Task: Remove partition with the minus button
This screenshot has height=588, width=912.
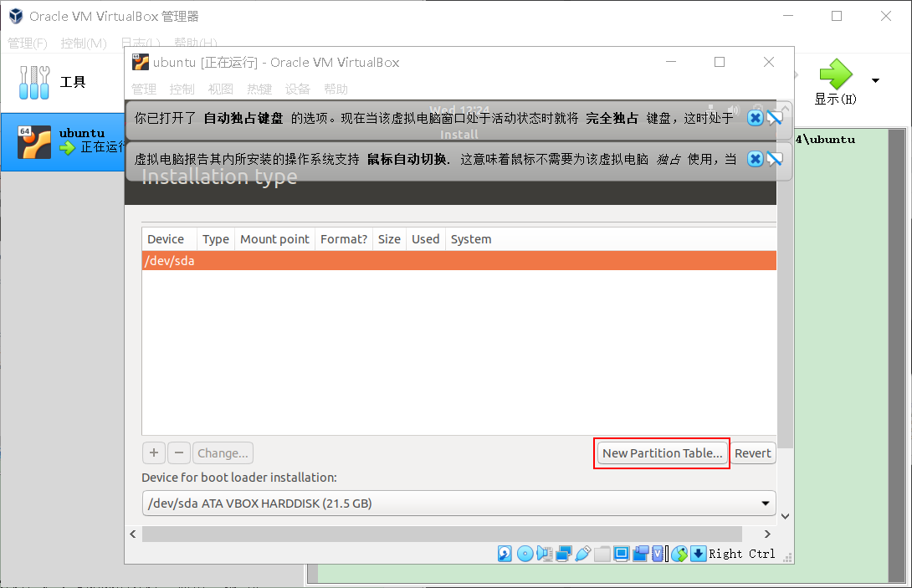Action: (x=178, y=453)
